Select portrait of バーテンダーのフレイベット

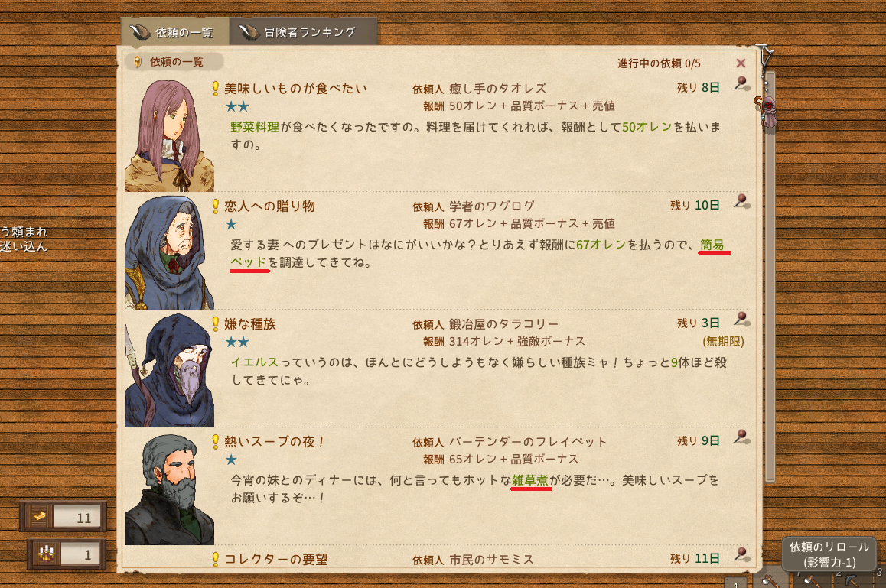coord(170,489)
